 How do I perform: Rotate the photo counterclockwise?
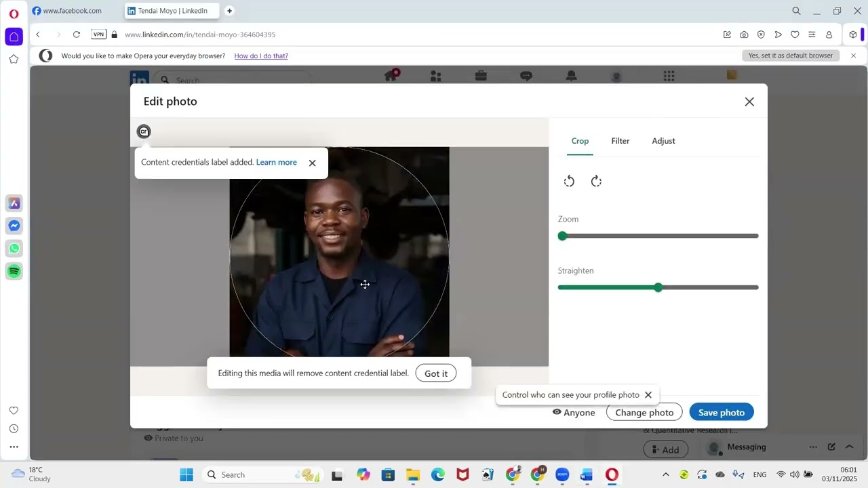569,181
